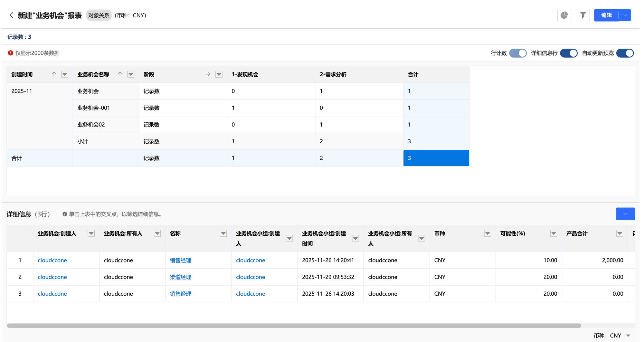Sort 创建时间 column with arrow icon
This screenshot has width=644, height=342.
[x=54, y=74]
